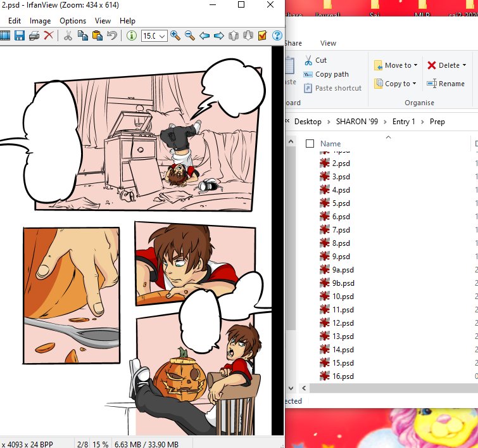Select the 9a.psd file in Explorer
The image size is (478, 448).
(x=337, y=270)
